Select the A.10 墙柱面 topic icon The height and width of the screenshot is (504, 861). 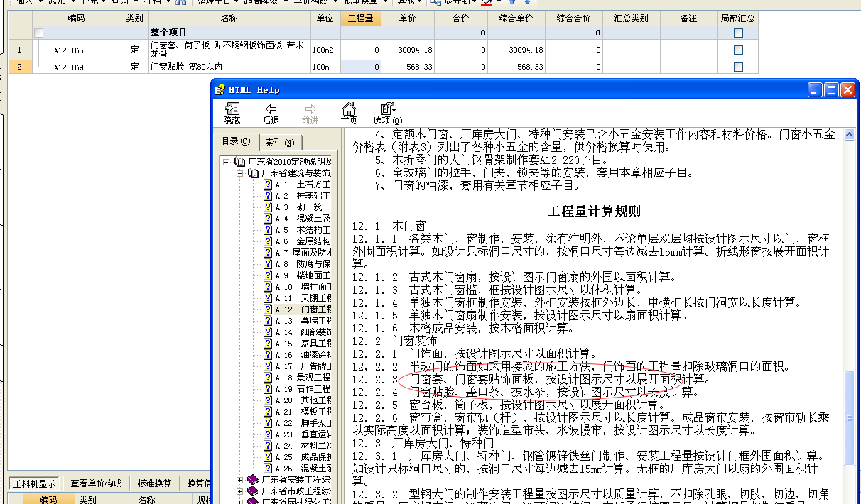(x=268, y=287)
